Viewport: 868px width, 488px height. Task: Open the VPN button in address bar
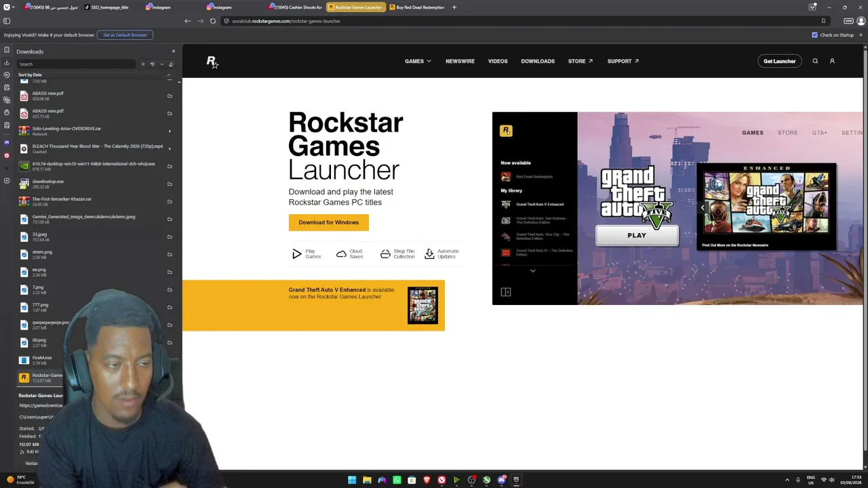pos(849,21)
